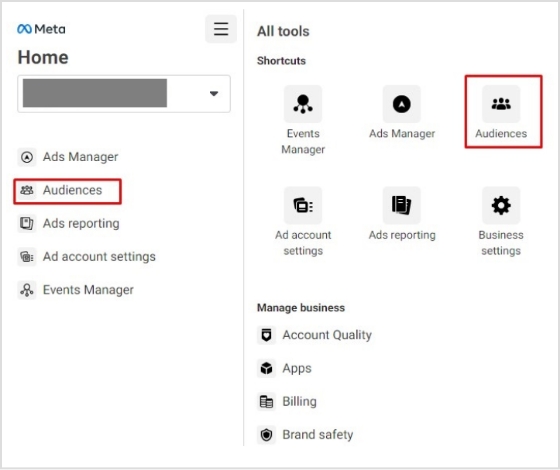
Task: Click the Shortcuts section heading
Action: click(x=281, y=61)
